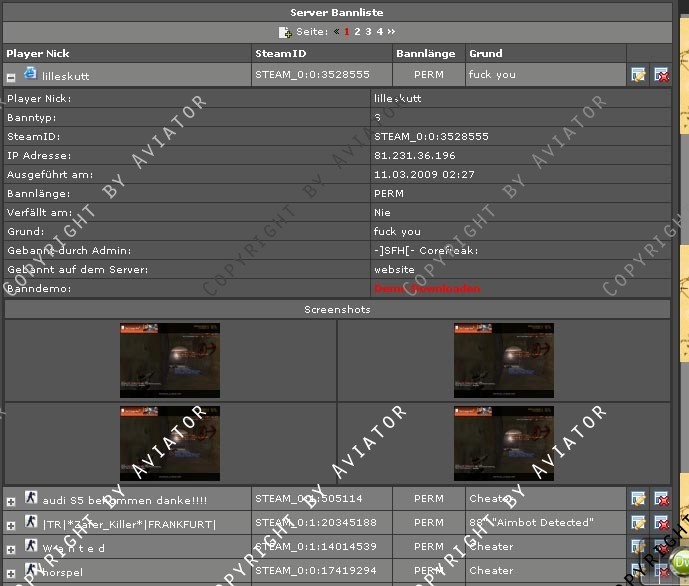Click delete icon in audi S5 row
Screen dimensions: 689x586
tap(661, 498)
